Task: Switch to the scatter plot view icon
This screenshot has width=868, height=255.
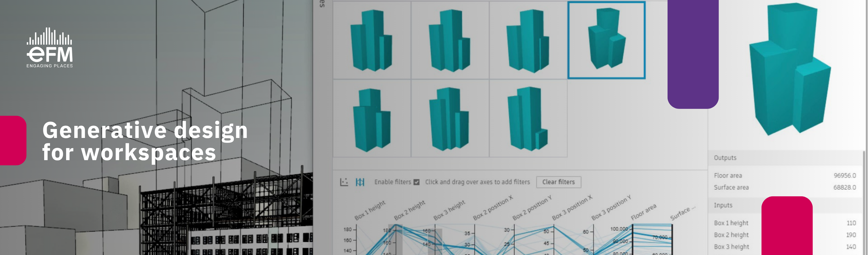Action: tap(344, 182)
